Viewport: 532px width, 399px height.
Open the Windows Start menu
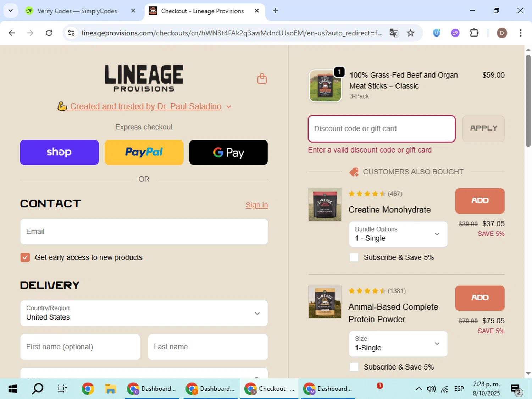12,389
